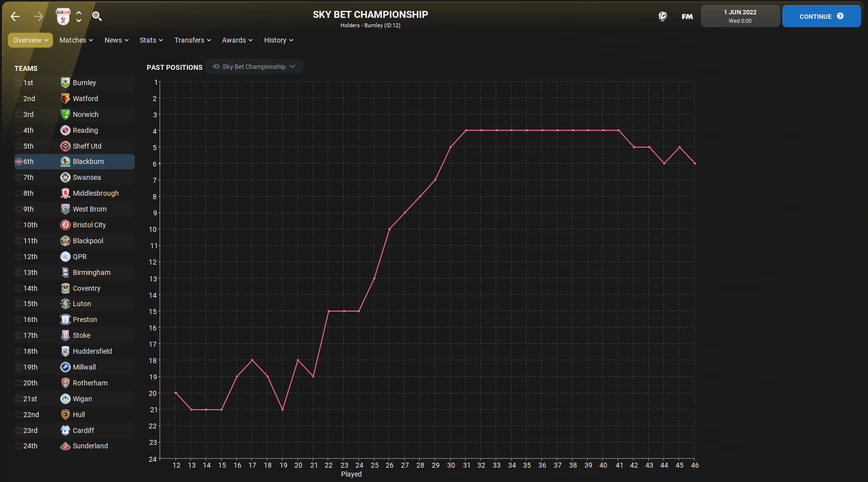Click the Preston club crest
868x482 pixels.
(x=65, y=320)
